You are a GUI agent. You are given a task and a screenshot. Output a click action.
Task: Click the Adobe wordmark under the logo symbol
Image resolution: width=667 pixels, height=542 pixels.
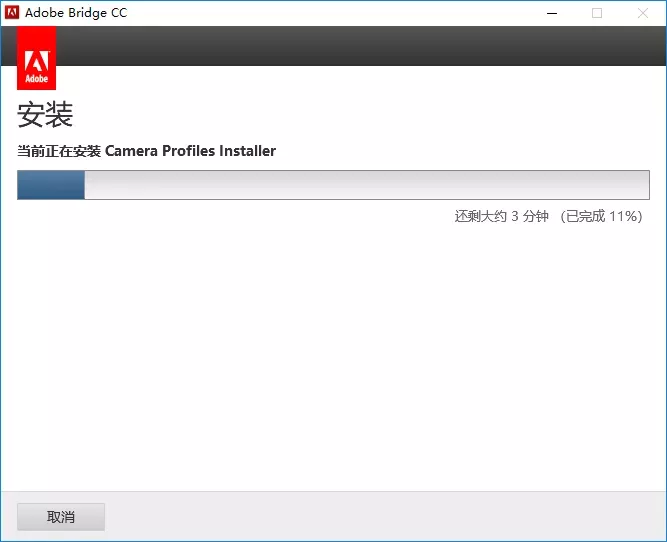point(37,76)
